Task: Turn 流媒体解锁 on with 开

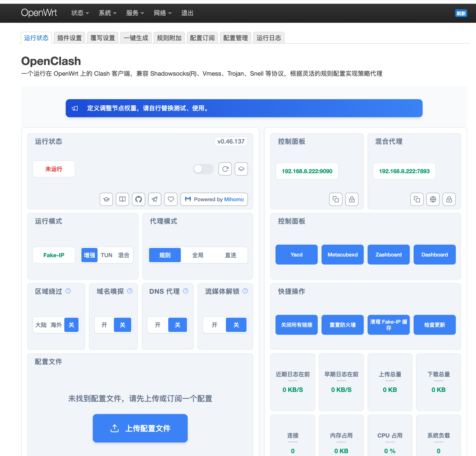Action: pos(215,325)
